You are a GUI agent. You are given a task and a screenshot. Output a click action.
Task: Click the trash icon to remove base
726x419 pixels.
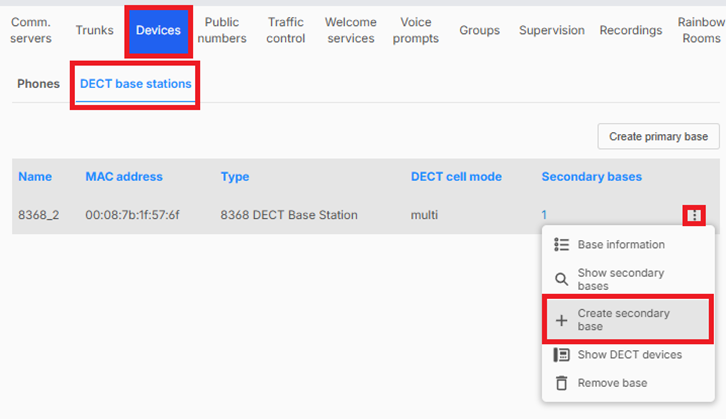pyautogui.click(x=561, y=383)
